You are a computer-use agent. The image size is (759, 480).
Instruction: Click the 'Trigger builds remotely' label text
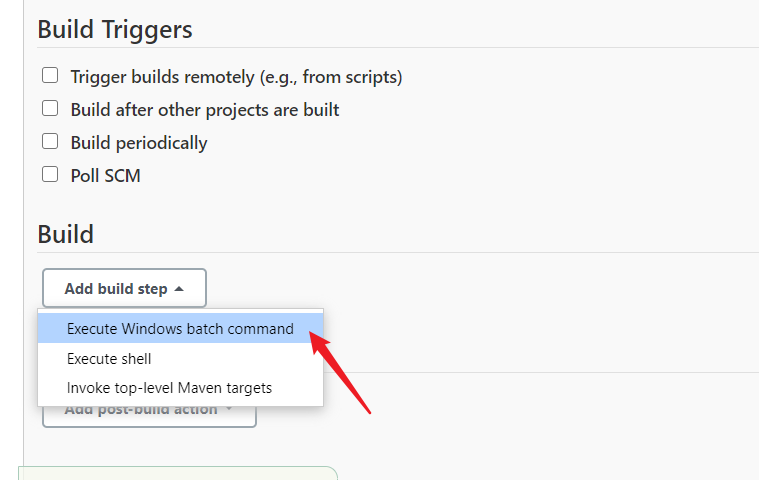click(x=236, y=77)
